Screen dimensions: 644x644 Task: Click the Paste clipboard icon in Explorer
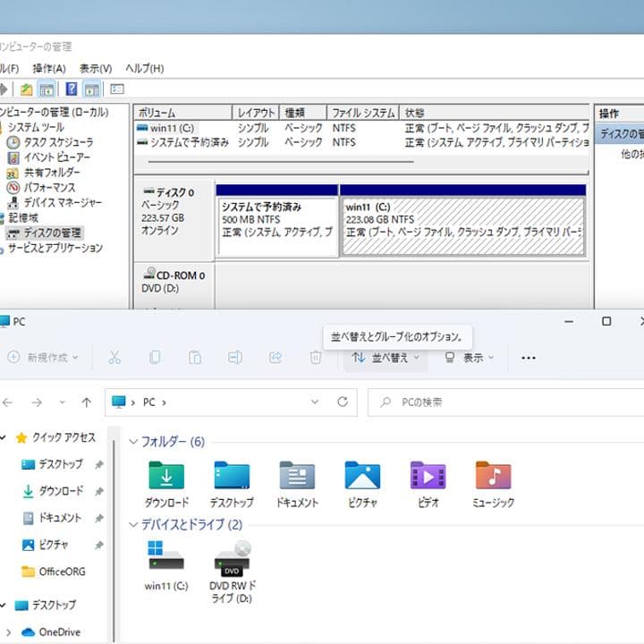195,358
